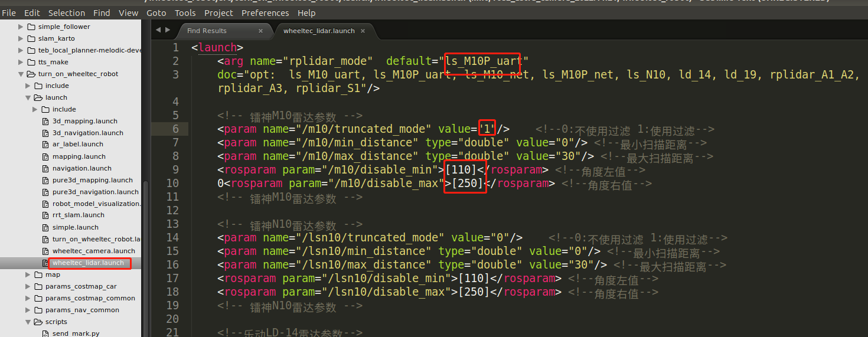Open the Find menu

click(102, 12)
